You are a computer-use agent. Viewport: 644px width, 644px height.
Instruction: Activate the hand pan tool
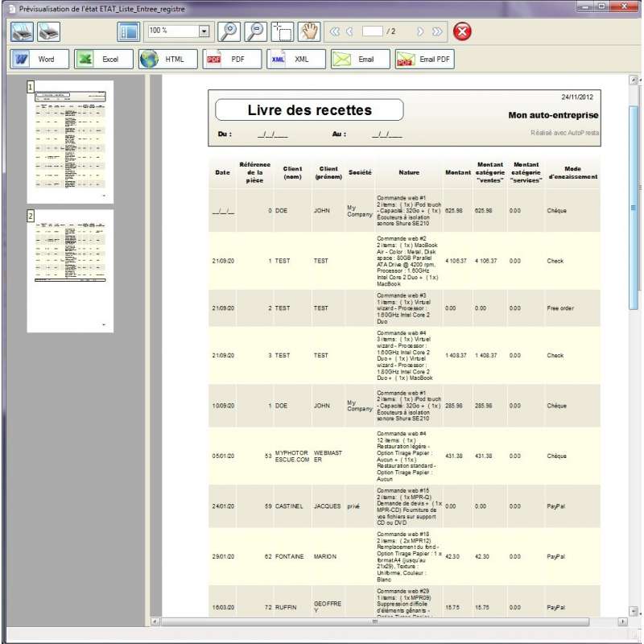(309, 31)
